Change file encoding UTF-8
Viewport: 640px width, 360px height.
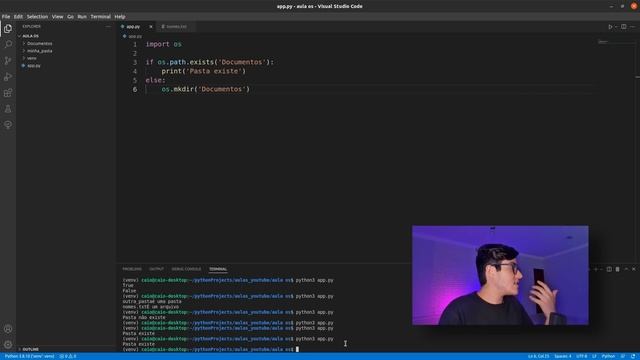[582, 356]
